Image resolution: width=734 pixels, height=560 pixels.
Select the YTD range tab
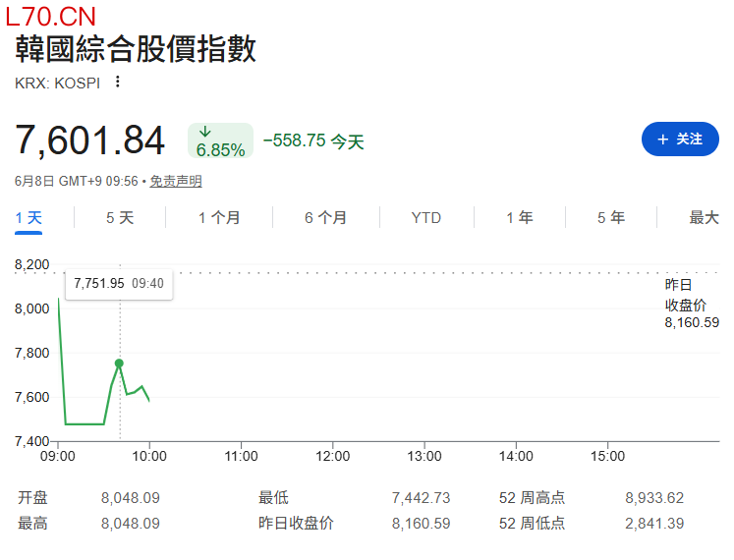426,218
